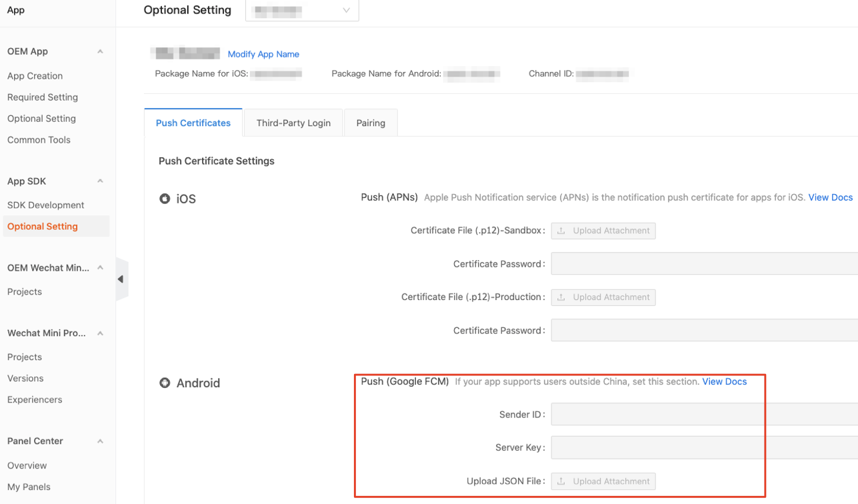
Task: Open View Docs for Apple APNs
Action: [830, 197]
